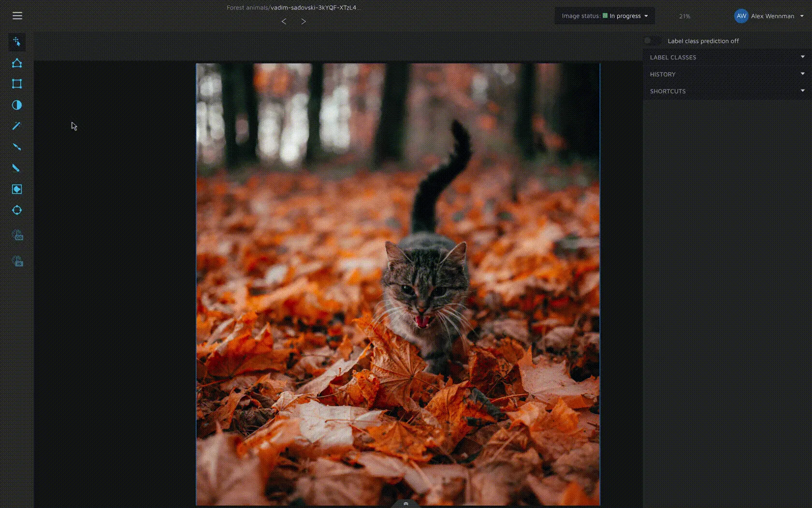Open the contrast adjustment tool
Screen dimensions: 812x508
tap(17, 105)
